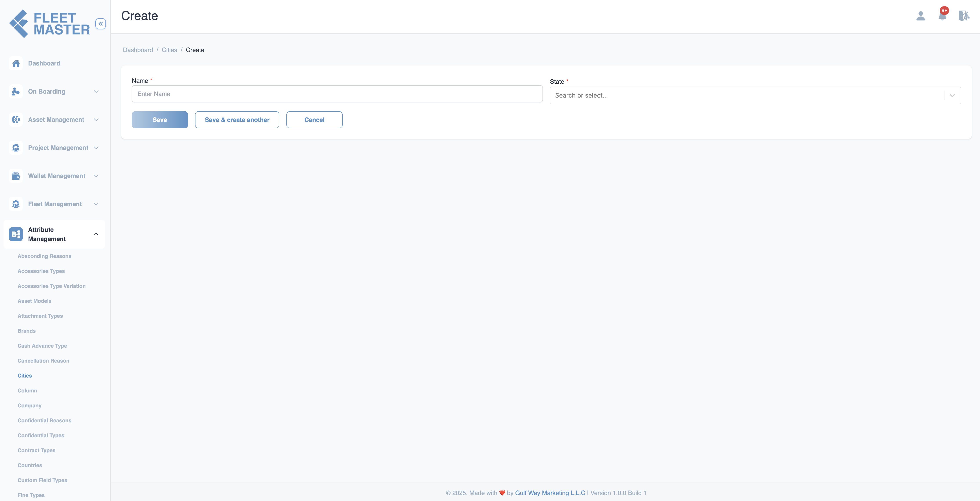Click the On Boarding sidebar icon
Viewport: 980px width, 501px height.
click(x=16, y=91)
